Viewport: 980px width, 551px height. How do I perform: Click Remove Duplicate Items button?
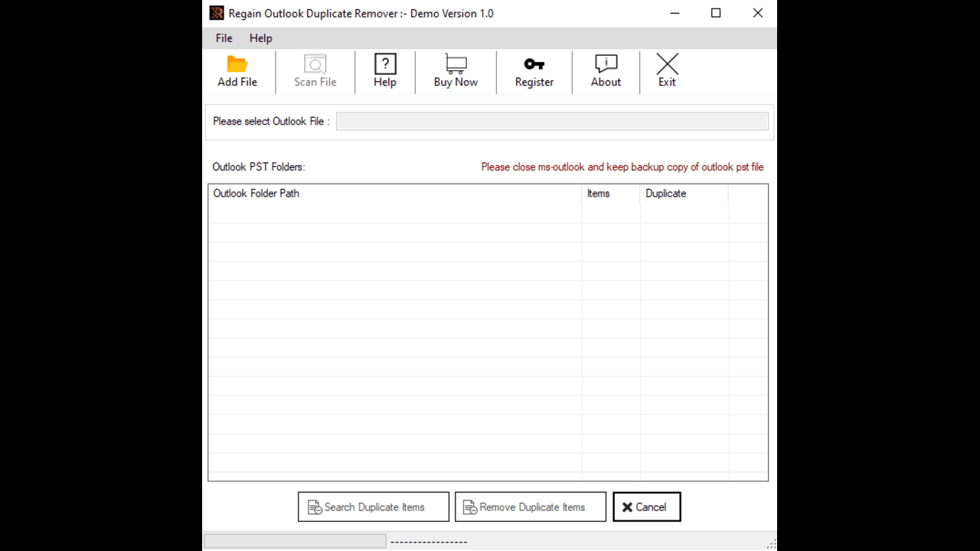pos(531,507)
